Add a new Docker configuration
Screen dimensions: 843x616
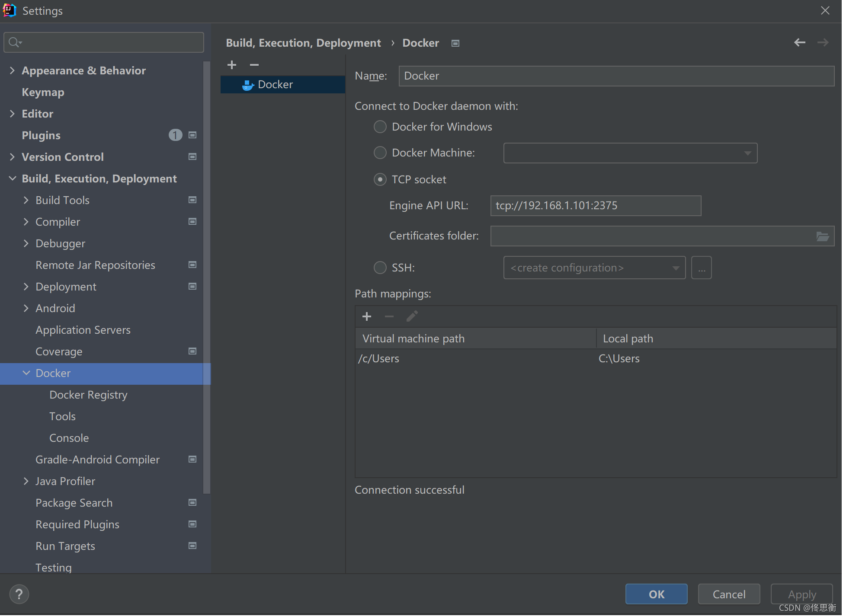click(x=232, y=65)
